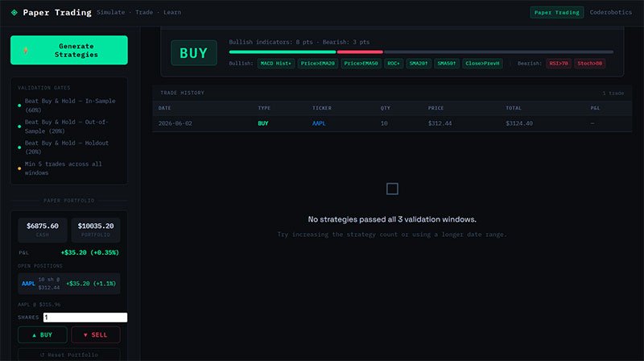Screen dimensions: 644x361
Task: Select the MACD Hist+ bullish tag
Action: click(275, 64)
